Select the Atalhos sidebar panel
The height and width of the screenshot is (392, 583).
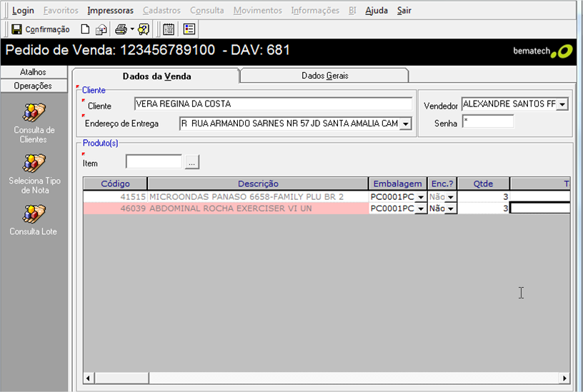click(x=34, y=72)
